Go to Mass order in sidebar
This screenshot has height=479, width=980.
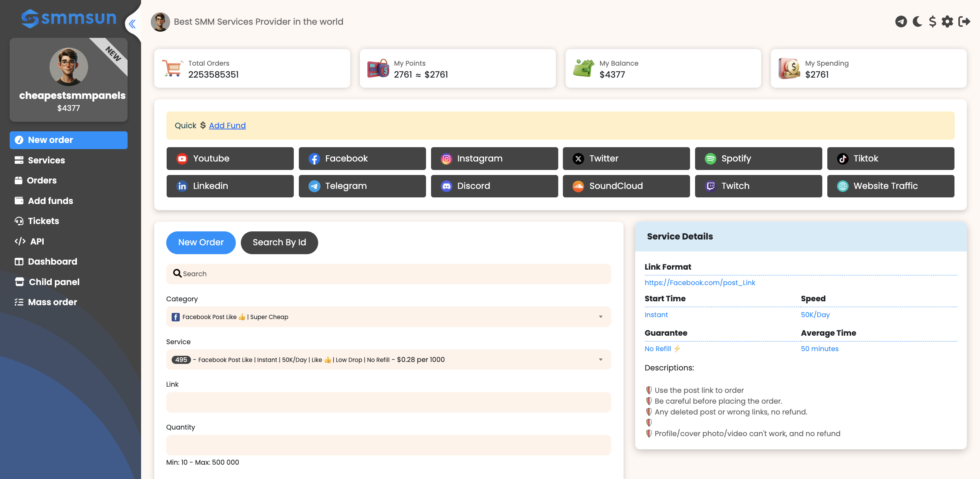(x=52, y=302)
